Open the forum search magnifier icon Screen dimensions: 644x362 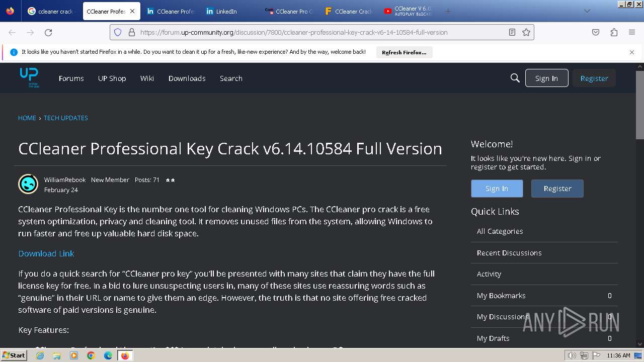click(x=515, y=78)
